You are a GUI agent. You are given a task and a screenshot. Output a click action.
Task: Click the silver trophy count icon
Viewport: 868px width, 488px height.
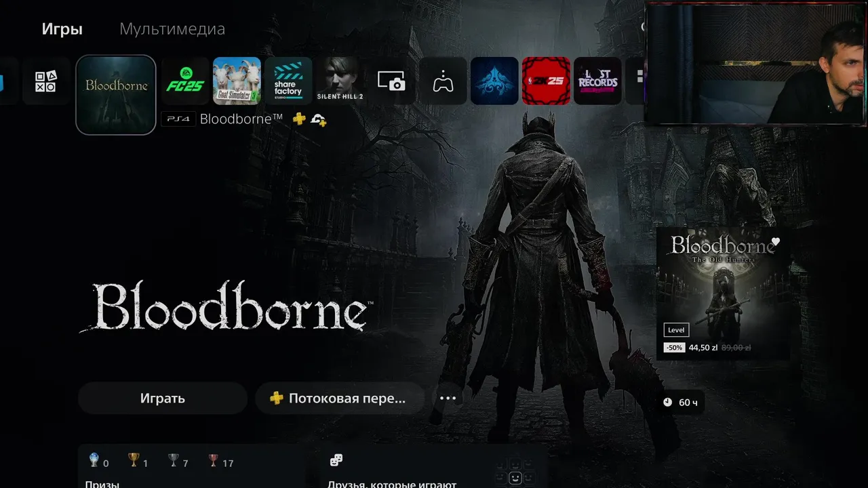tap(174, 461)
